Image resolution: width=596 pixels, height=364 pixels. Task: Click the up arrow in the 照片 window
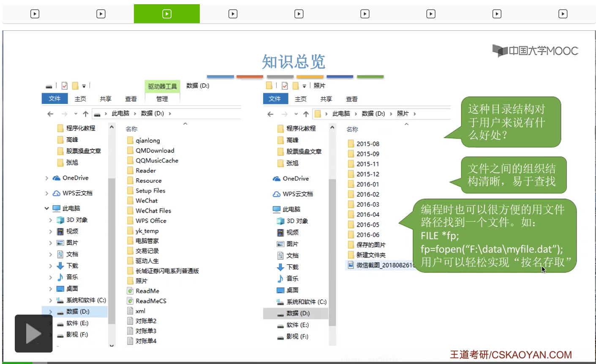point(306,114)
